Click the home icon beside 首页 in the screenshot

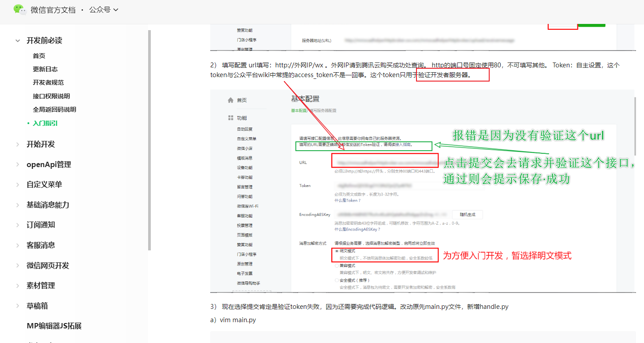[230, 100]
